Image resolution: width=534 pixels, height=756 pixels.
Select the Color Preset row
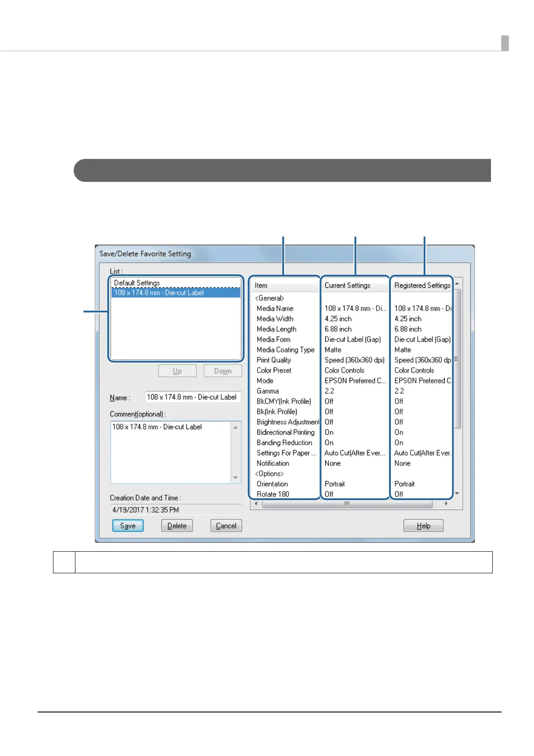(x=352, y=370)
